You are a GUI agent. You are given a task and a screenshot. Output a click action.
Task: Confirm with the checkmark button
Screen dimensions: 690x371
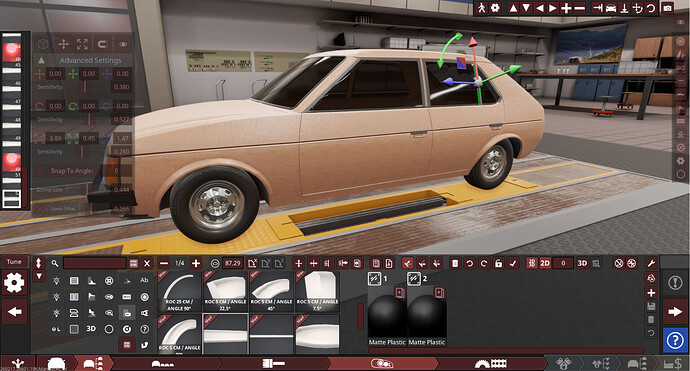[513, 263]
